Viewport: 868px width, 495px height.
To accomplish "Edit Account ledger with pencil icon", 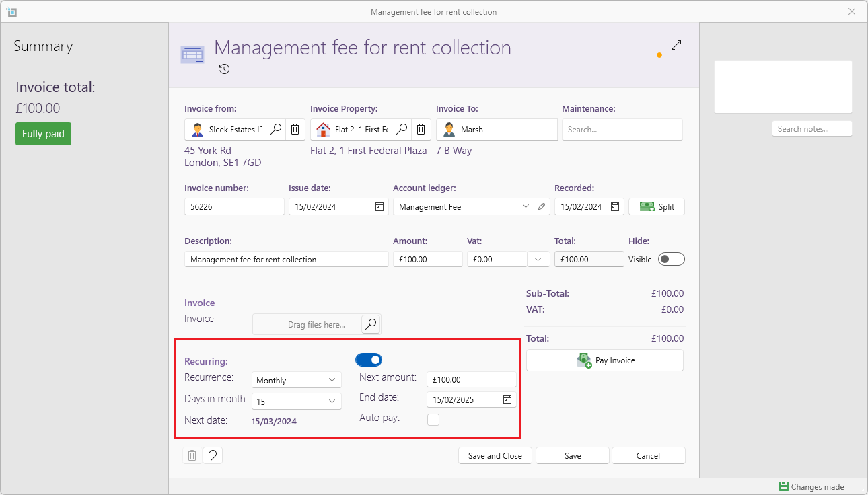I will coord(542,206).
